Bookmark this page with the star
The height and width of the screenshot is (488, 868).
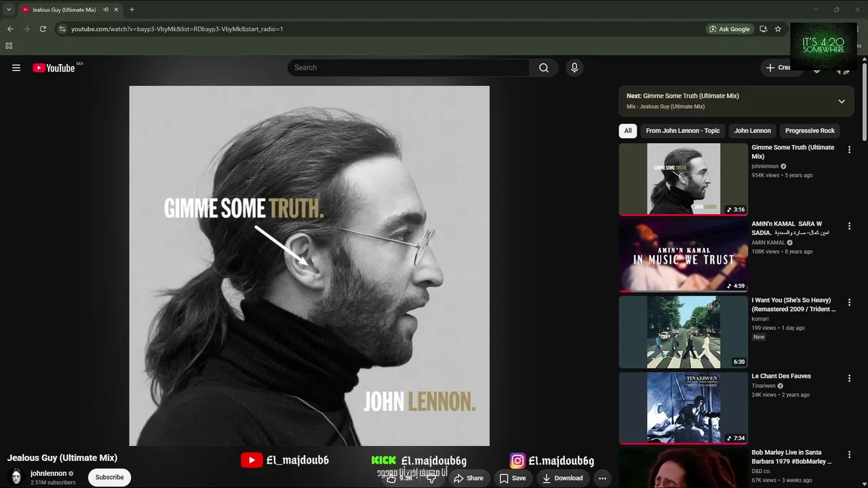pyautogui.click(x=778, y=29)
